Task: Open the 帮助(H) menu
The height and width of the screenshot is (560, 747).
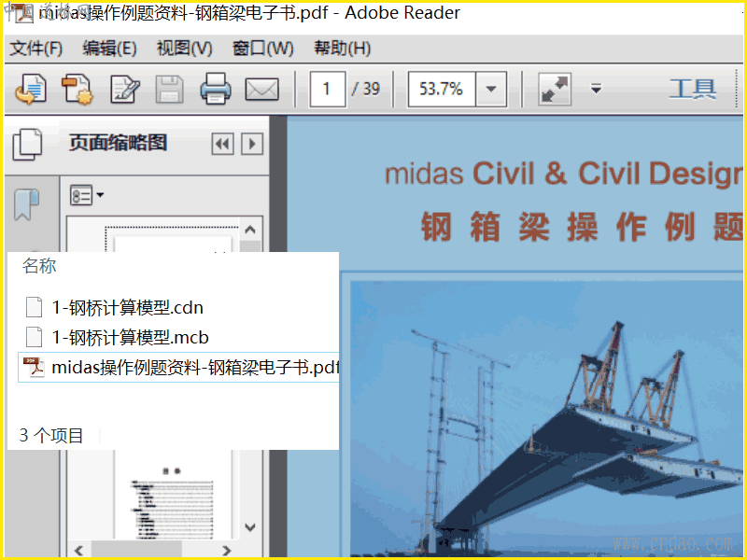Action: [x=342, y=49]
